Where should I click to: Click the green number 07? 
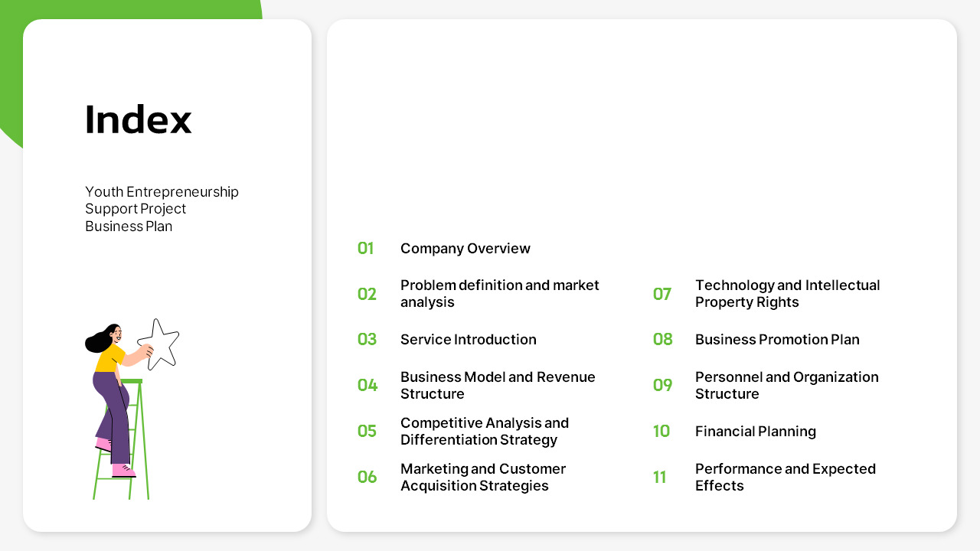pyautogui.click(x=661, y=294)
